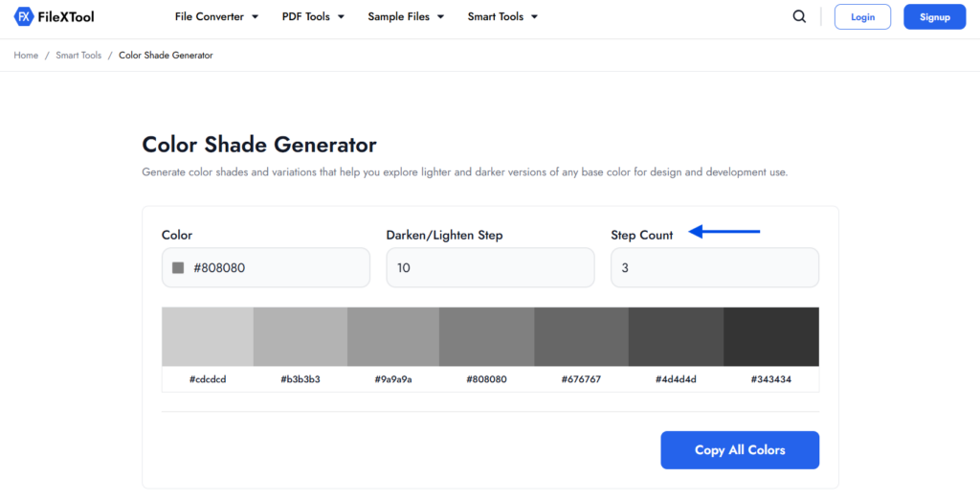Click the Signup button
This screenshot has height=501, width=980.
pyautogui.click(x=934, y=17)
